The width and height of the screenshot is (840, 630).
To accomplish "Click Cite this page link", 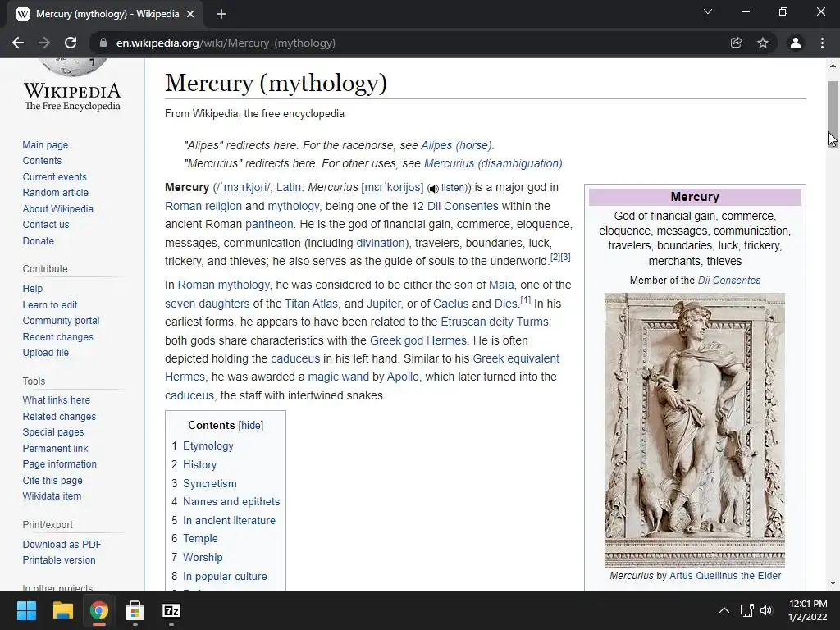I will (52, 480).
